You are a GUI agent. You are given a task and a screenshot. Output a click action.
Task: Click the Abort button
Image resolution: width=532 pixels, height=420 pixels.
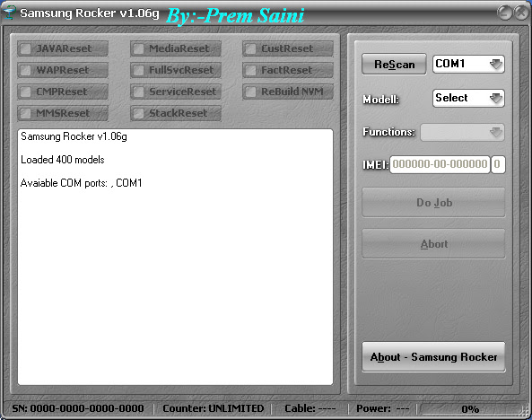(433, 244)
